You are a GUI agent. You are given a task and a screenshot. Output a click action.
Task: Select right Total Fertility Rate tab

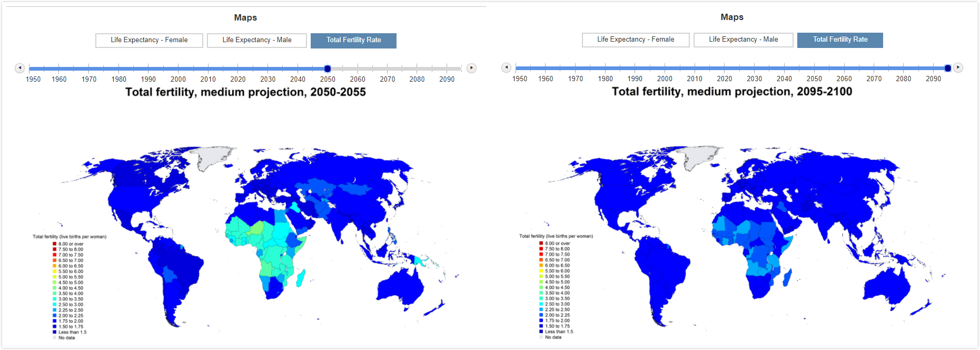(840, 40)
